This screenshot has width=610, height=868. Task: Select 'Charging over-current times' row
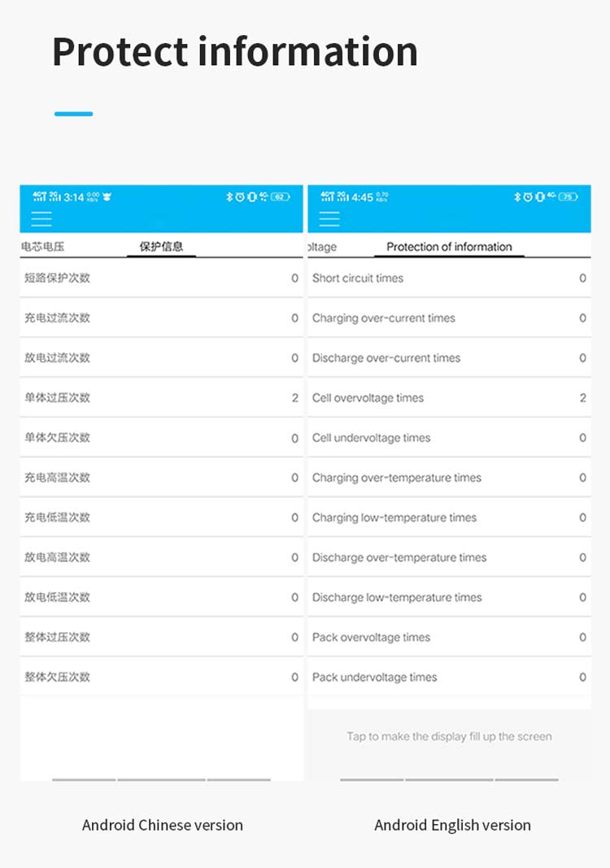point(449,318)
